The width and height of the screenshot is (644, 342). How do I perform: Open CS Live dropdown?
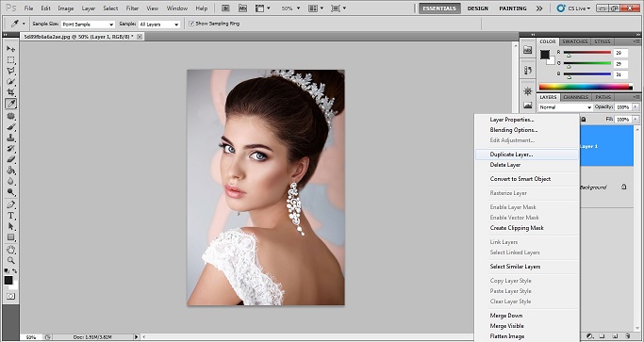click(x=573, y=8)
